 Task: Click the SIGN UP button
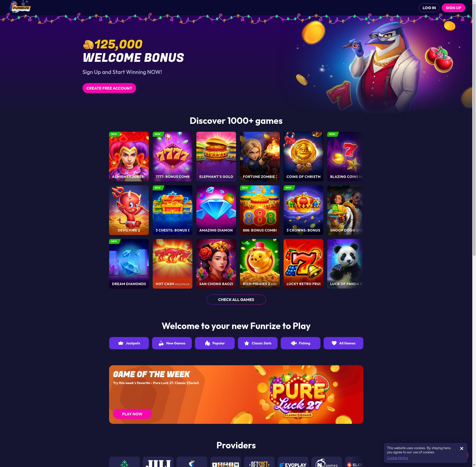pyautogui.click(x=453, y=8)
